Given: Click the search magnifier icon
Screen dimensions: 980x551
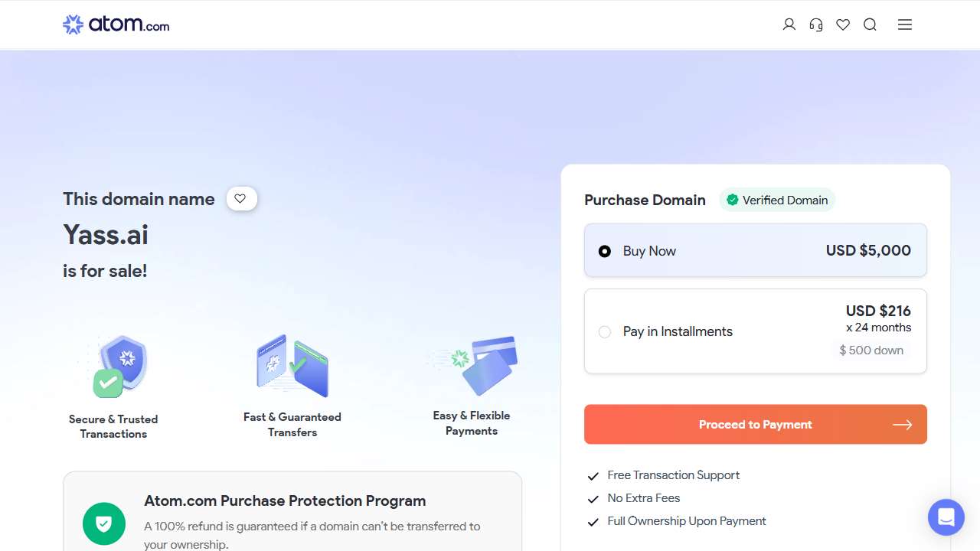Looking at the screenshot, I should tap(870, 24).
